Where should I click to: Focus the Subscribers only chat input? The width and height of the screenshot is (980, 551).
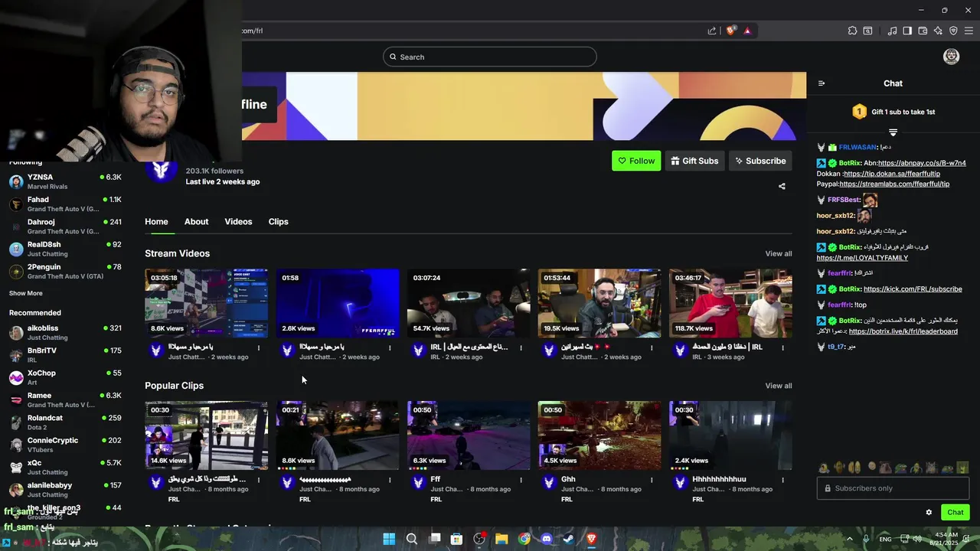(x=893, y=488)
